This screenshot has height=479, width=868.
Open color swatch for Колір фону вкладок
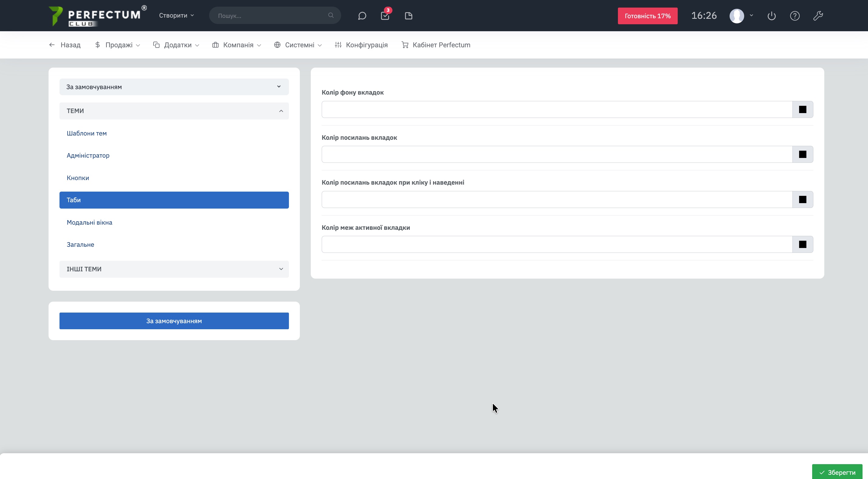click(802, 109)
